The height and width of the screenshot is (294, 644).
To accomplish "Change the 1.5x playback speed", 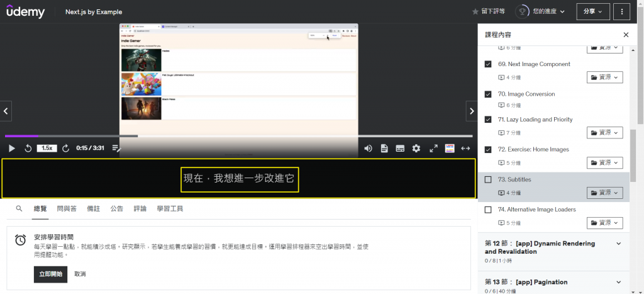I will (47, 149).
